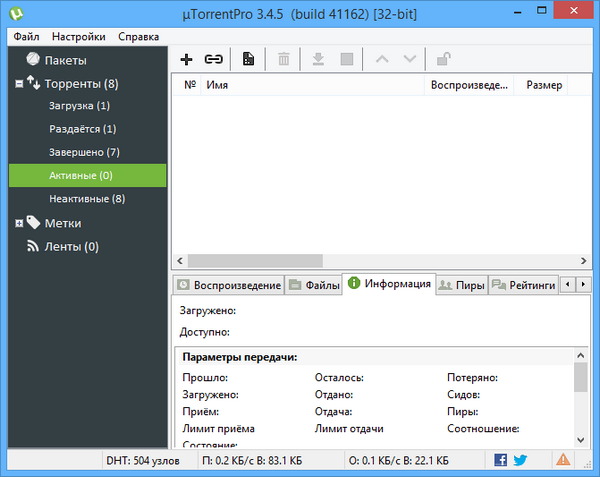Open the Файл menu
Viewport: 600px width, 477px height.
tap(27, 36)
